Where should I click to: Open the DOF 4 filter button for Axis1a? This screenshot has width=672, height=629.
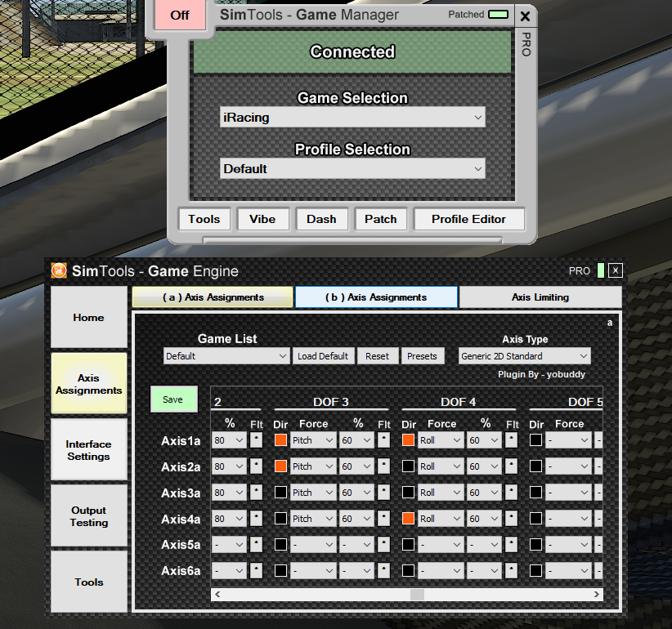click(x=511, y=440)
